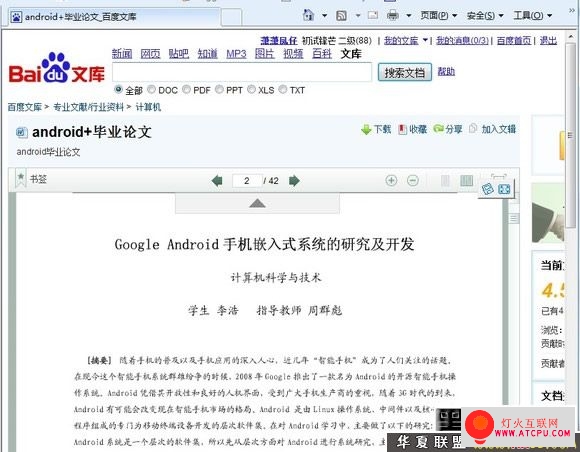Switch to the 百科 tab
580x452 pixels.
322,54
